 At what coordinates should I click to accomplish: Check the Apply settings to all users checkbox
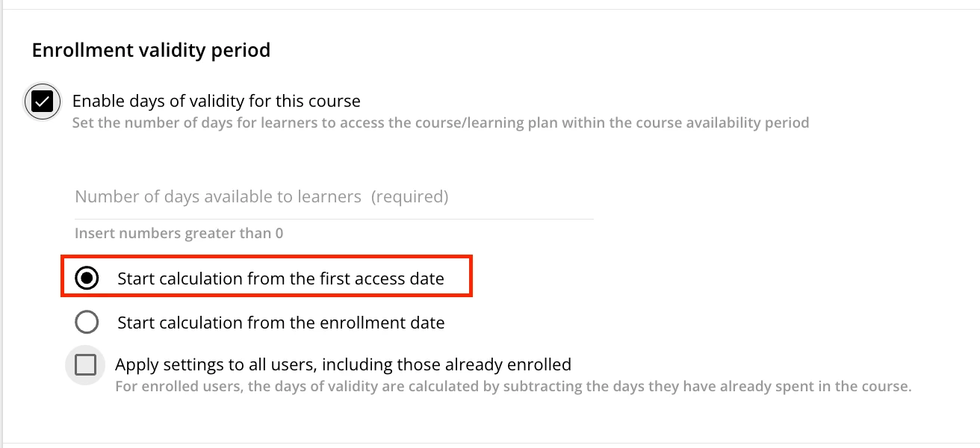pyautogui.click(x=86, y=365)
